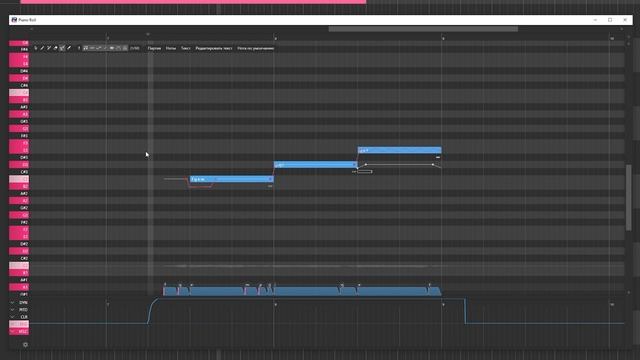Click the C3 piano key
Image resolution: width=640 pixels, height=360 pixels.
coord(19,179)
